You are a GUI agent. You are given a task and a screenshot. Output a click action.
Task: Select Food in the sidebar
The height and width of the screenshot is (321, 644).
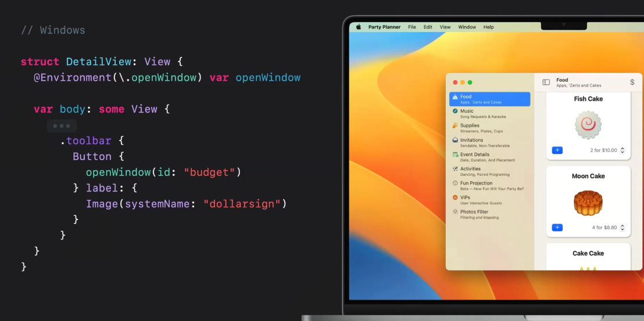click(489, 99)
